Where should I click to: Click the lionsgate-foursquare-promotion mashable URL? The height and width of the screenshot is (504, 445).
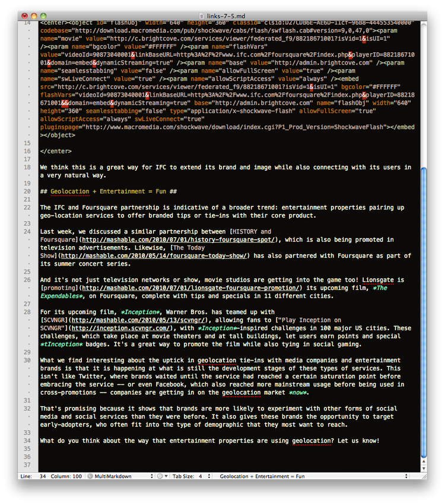(190, 288)
